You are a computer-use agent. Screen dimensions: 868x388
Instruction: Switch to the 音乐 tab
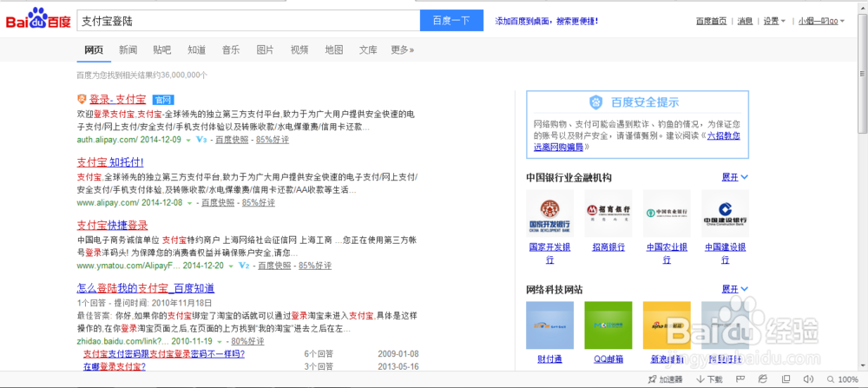click(231, 49)
